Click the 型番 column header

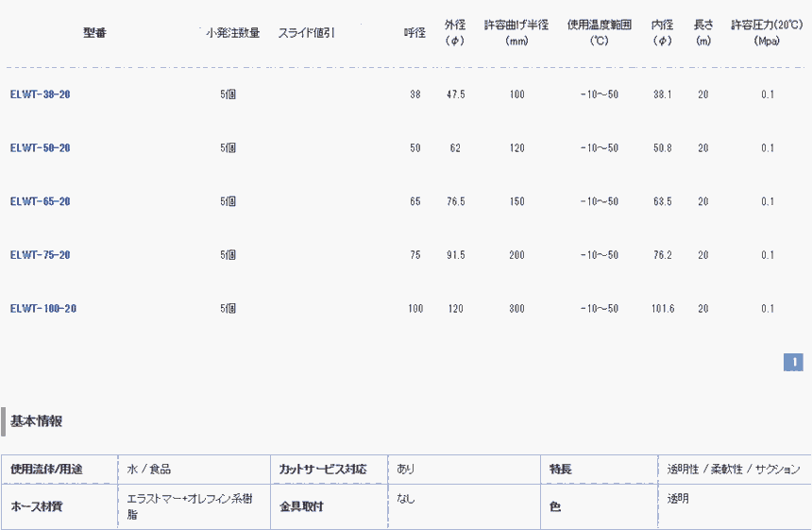pyautogui.click(x=94, y=33)
